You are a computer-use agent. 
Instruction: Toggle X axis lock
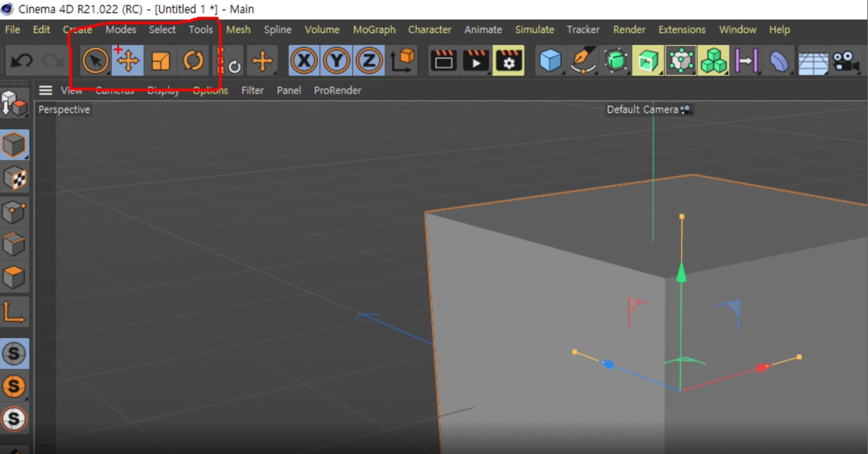[304, 61]
